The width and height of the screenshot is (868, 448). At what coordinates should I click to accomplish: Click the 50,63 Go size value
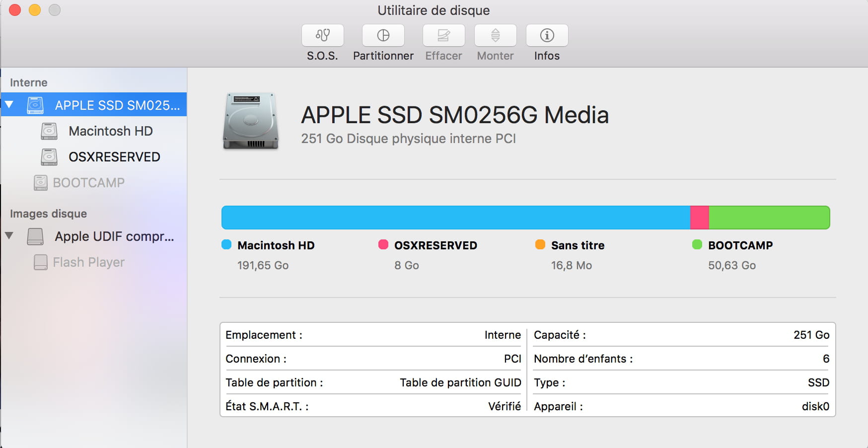click(x=732, y=266)
